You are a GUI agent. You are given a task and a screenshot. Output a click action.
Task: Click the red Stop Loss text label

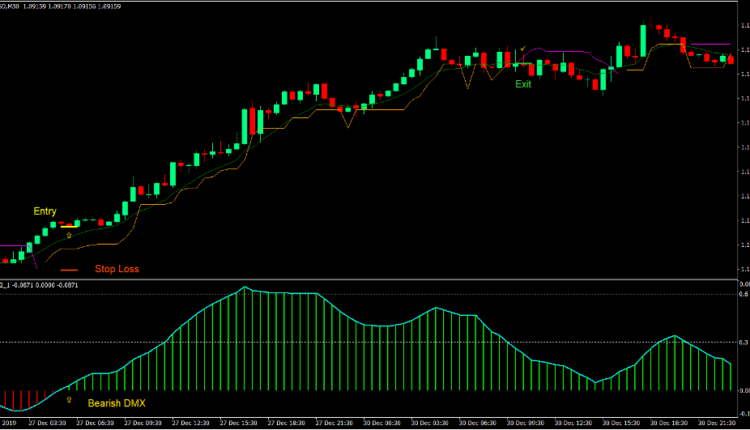pos(117,269)
